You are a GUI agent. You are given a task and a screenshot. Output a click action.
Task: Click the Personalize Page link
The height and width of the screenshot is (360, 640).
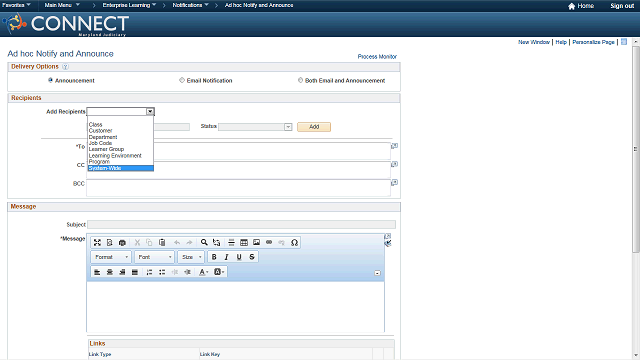(593, 42)
